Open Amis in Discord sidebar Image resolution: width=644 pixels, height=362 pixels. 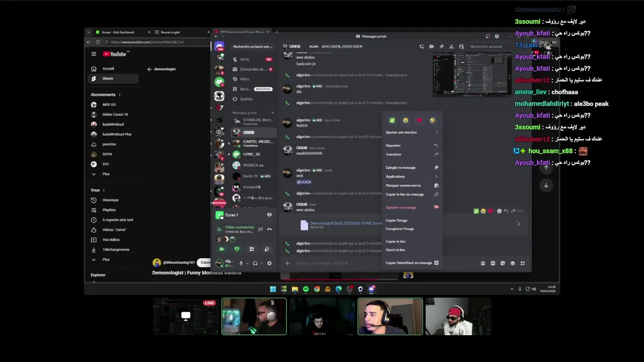coord(253,59)
